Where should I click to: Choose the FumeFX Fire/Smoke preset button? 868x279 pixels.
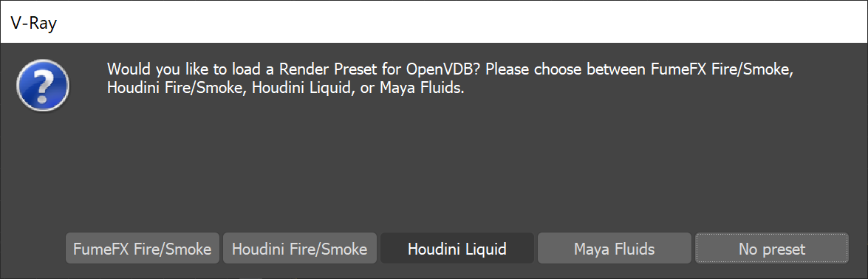(143, 248)
